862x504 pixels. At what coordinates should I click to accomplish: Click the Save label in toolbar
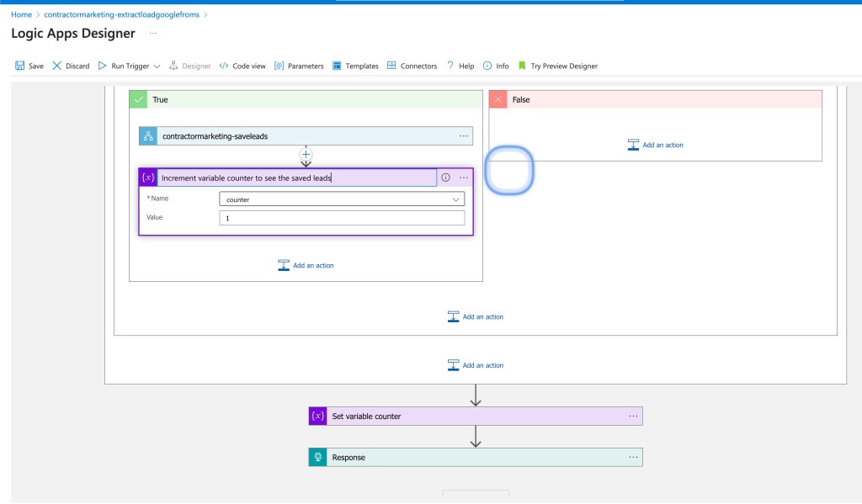tap(36, 66)
